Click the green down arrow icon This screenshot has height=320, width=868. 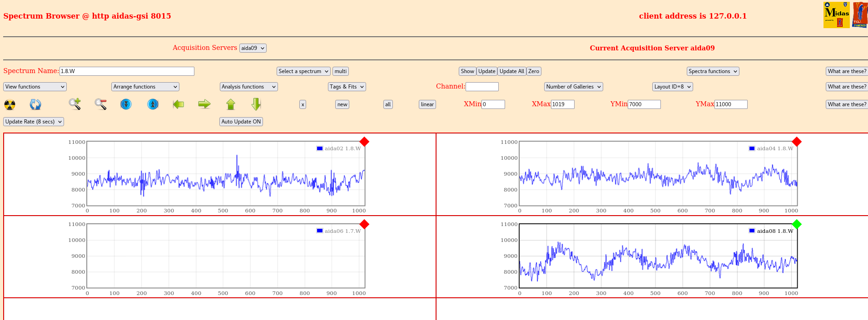[x=256, y=104]
